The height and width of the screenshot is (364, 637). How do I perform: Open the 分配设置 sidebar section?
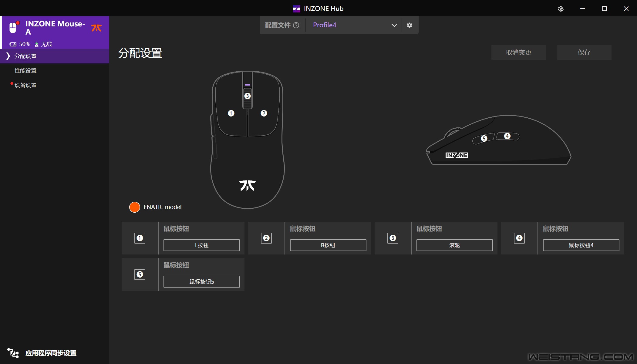[x=55, y=56]
